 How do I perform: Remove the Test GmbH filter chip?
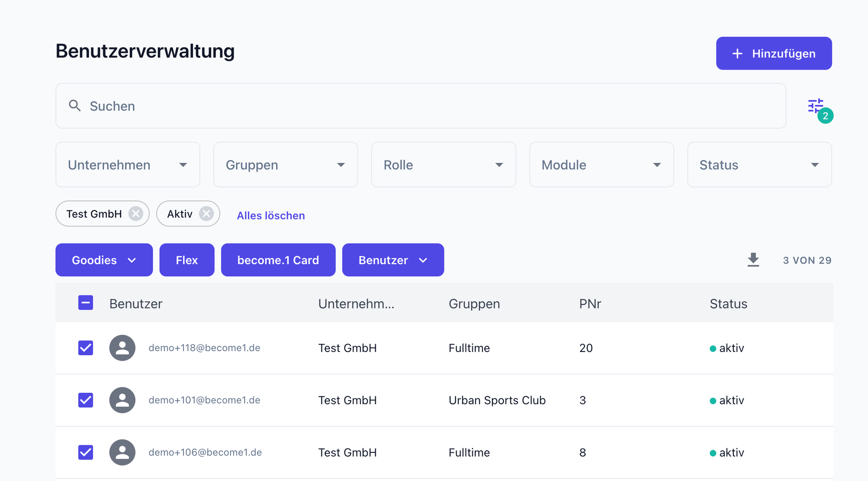[136, 214]
